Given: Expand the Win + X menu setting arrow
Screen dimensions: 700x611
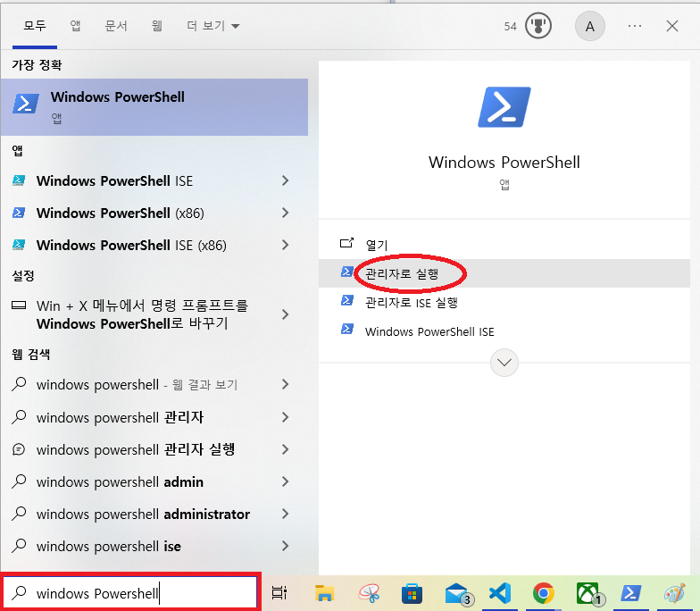Looking at the screenshot, I should pyautogui.click(x=286, y=314).
